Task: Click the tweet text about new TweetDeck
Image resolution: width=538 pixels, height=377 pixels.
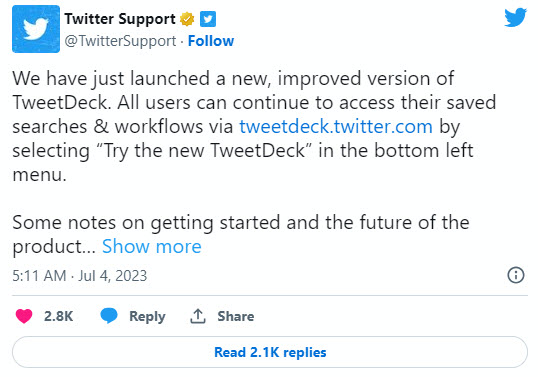Action: pos(254,127)
